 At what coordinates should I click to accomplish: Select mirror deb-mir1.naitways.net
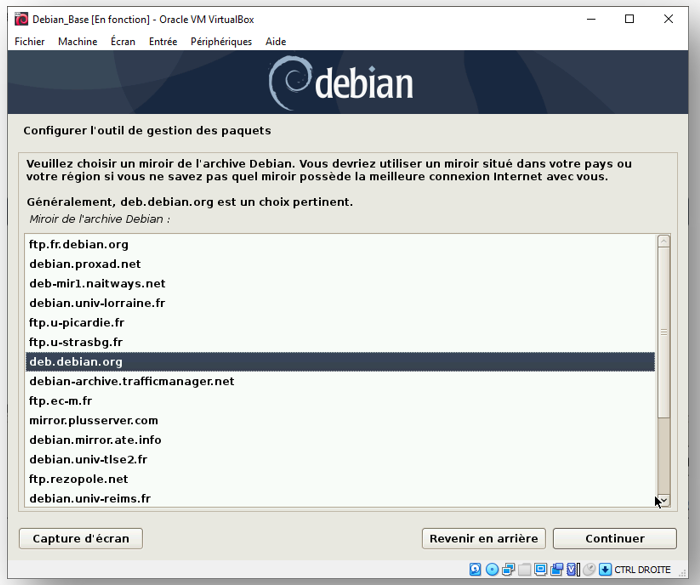340,284
